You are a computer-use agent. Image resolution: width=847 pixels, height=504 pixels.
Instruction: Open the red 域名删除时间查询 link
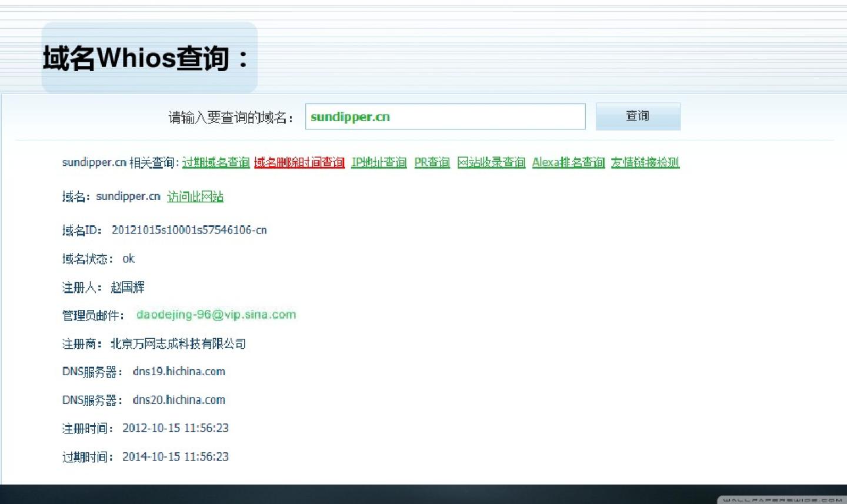(x=299, y=162)
